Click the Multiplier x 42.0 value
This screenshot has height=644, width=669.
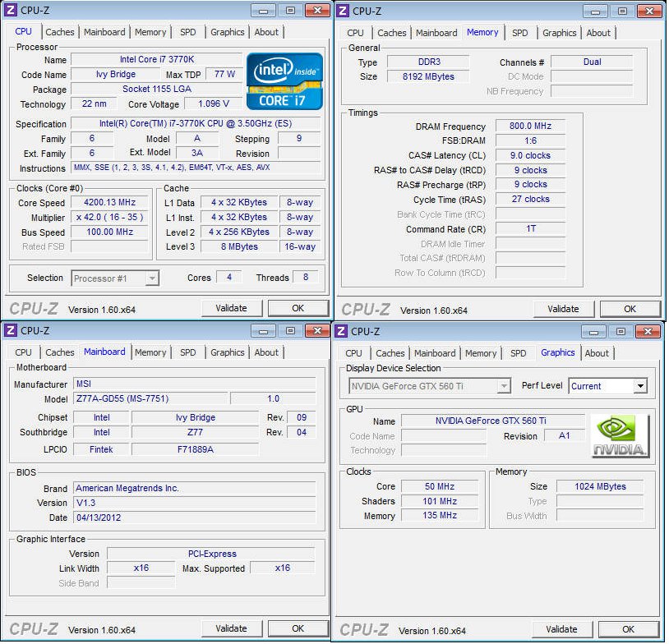pos(109,218)
